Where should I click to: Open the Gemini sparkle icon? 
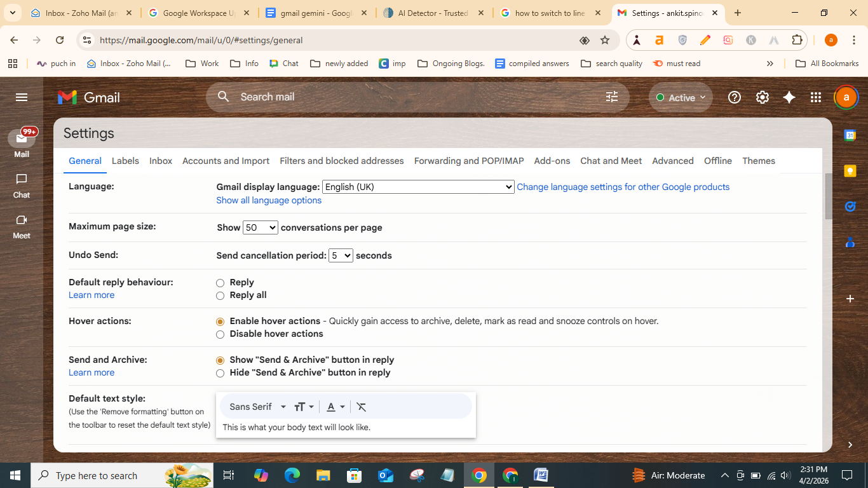(x=789, y=97)
